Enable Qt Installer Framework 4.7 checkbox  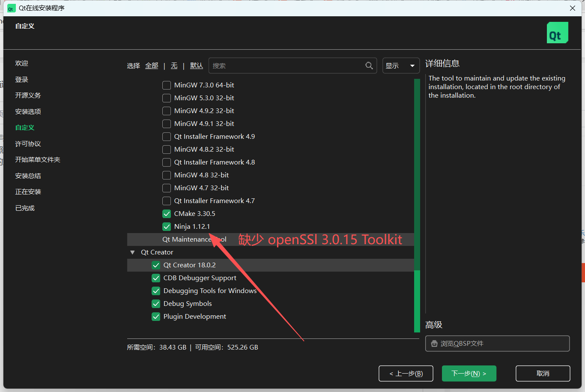pos(167,201)
